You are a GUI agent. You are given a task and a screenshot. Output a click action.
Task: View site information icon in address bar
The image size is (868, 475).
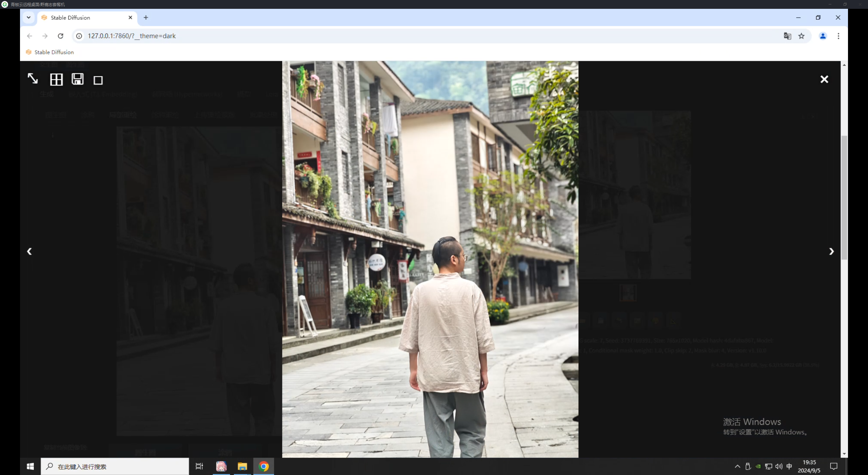79,36
